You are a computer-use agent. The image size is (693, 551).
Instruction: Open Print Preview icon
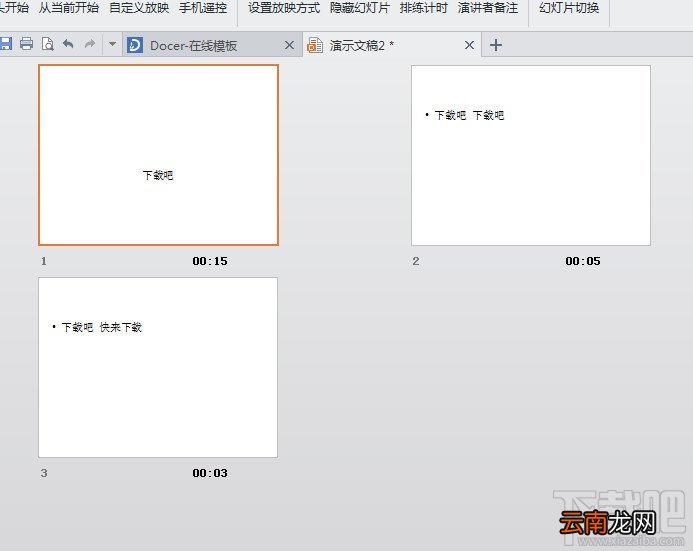[x=47, y=44]
